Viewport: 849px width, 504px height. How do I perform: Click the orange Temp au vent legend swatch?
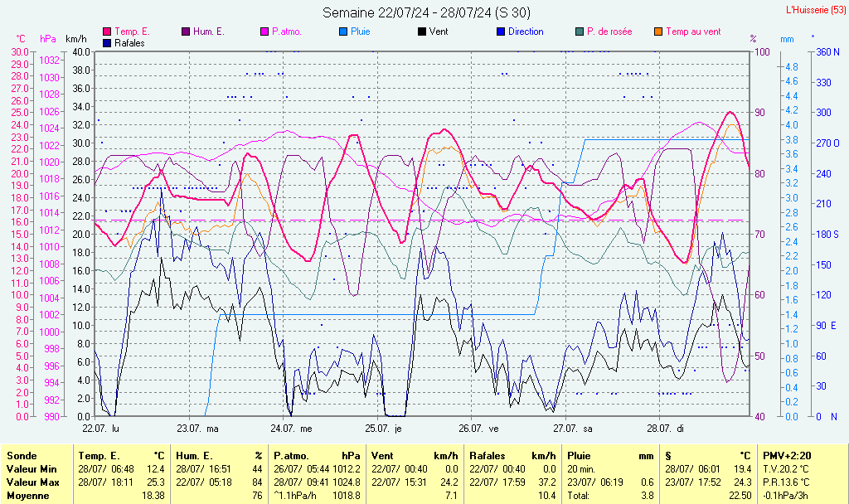(658, 32)
